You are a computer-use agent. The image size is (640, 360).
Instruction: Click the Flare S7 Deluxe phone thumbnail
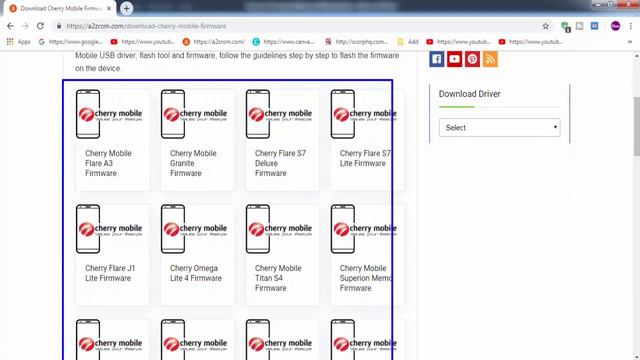coord(279,114)
